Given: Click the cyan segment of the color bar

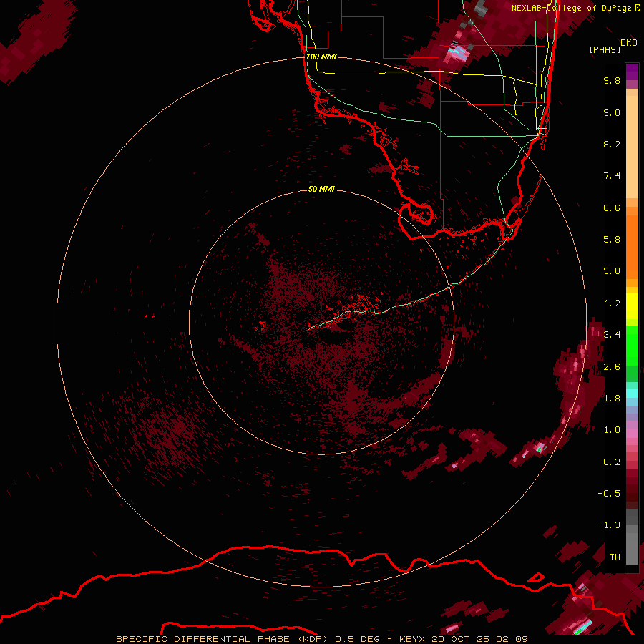Looking at the screenshot, I should pyautogui.click(x=632, y=394).
